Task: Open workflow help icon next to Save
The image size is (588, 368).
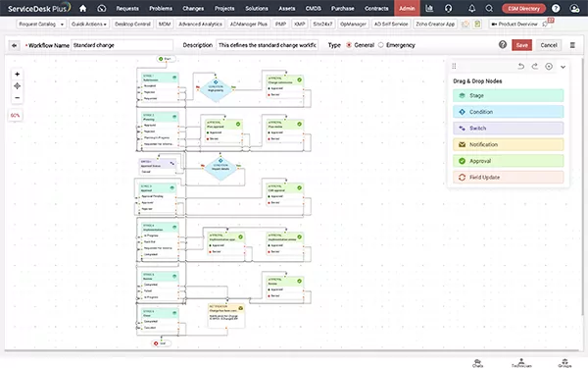Action: 503,45
